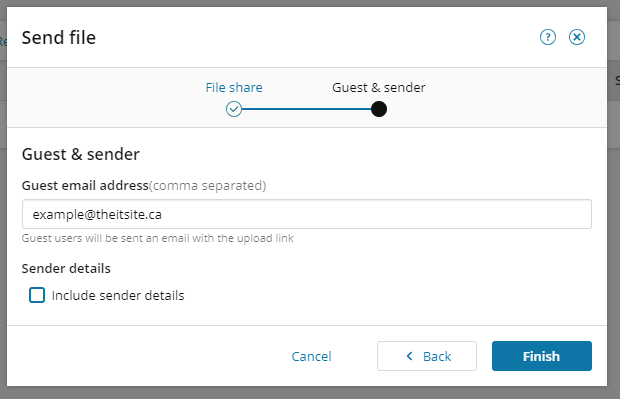Select the black Guest & sender step dot
620x399 pixels.
coord(379,109)
